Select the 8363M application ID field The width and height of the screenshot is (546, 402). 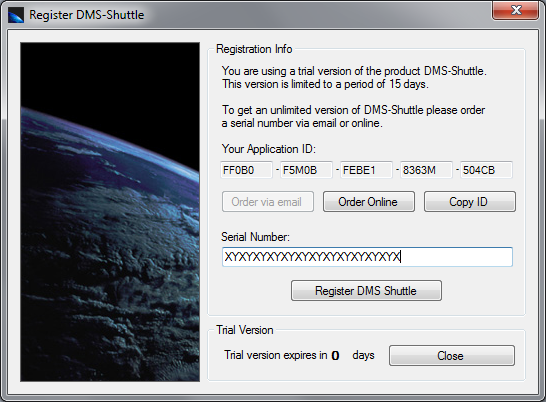pos(426,170)
